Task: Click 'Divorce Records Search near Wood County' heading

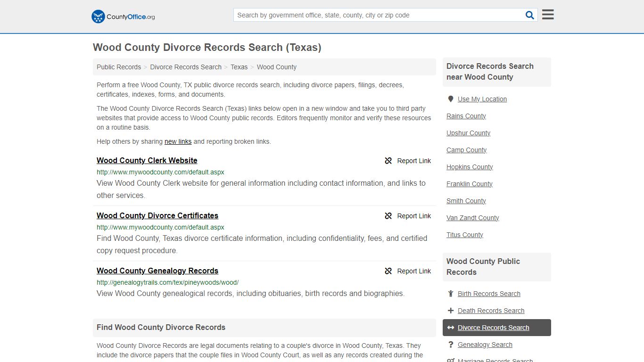Action: [490, 72]
